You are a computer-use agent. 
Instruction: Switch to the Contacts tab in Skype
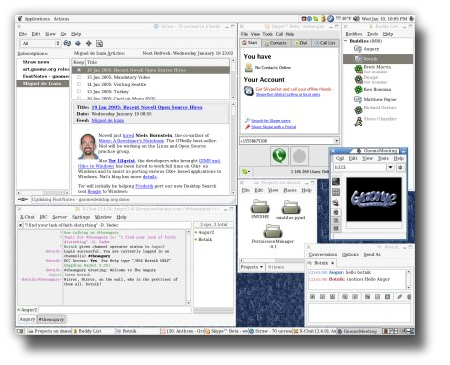coord(275,43)
